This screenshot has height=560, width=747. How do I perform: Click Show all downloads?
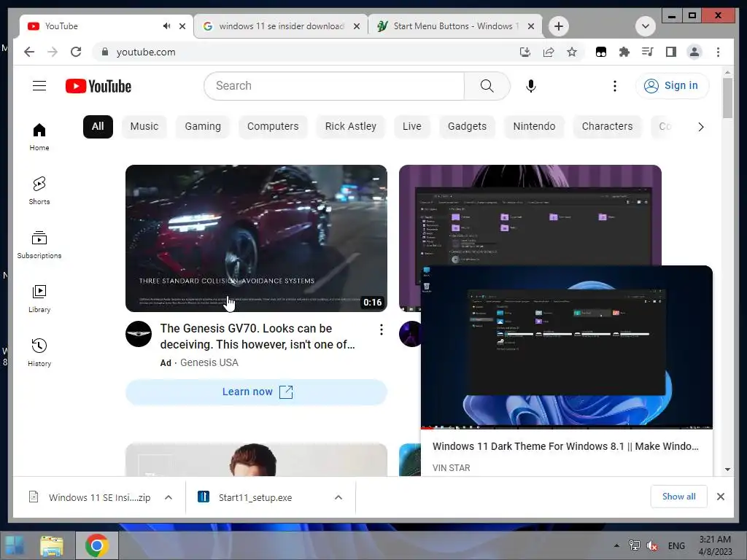[x=679, y=497]
